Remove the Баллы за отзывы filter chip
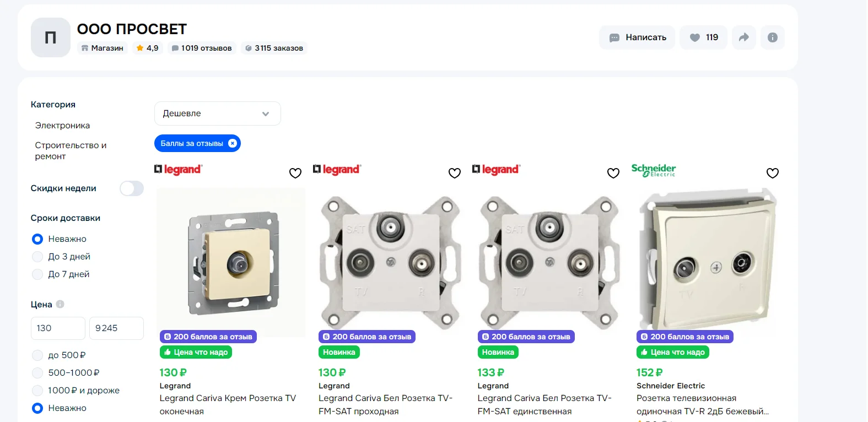 (233, 143)
